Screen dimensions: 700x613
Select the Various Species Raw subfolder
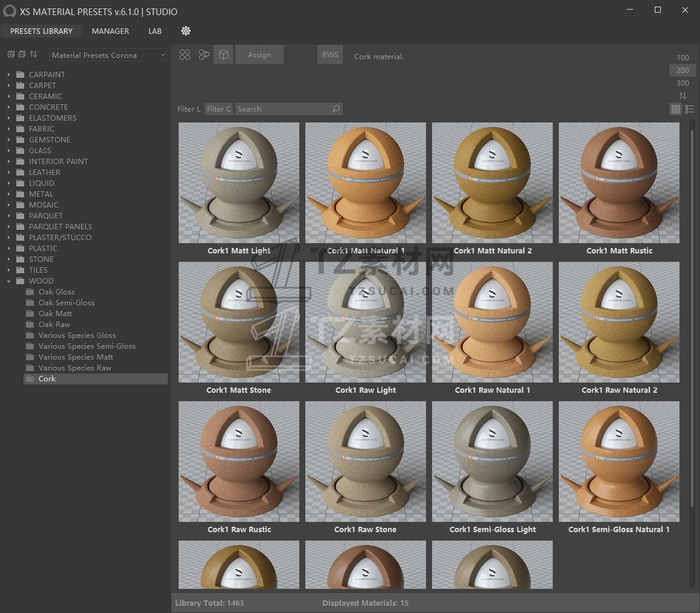point(75,368)
